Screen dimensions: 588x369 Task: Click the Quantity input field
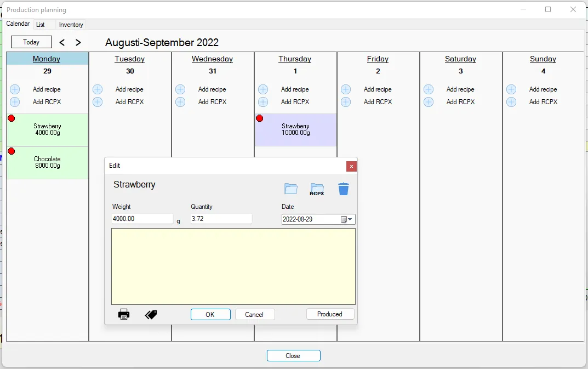221,219
